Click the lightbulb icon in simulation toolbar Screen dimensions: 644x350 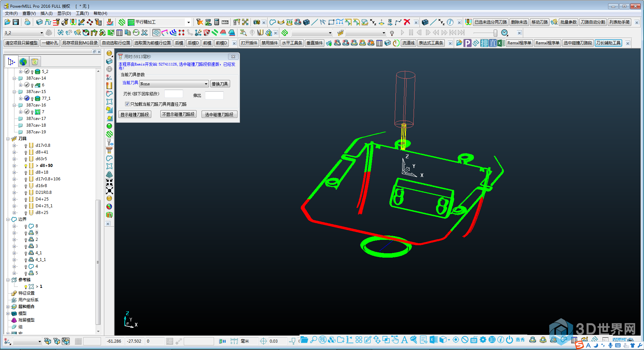coord(392,33)
